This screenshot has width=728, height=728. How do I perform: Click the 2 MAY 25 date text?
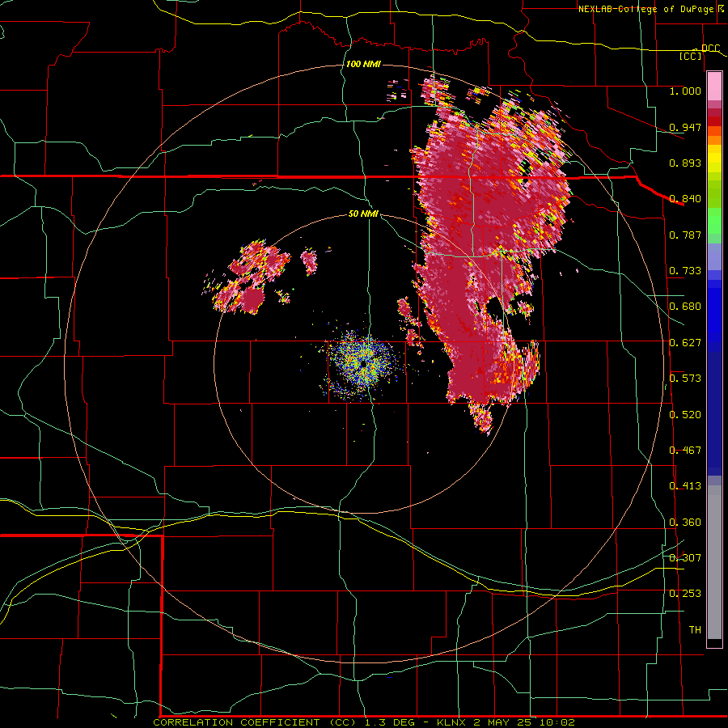(x=502, y=722)
